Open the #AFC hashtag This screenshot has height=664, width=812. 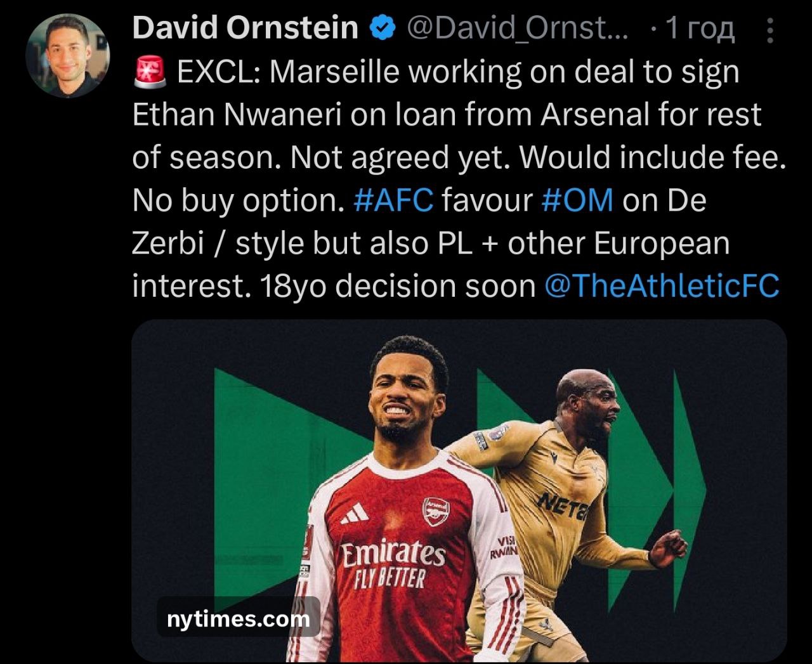pyautogui.click(x=393, y=200)
